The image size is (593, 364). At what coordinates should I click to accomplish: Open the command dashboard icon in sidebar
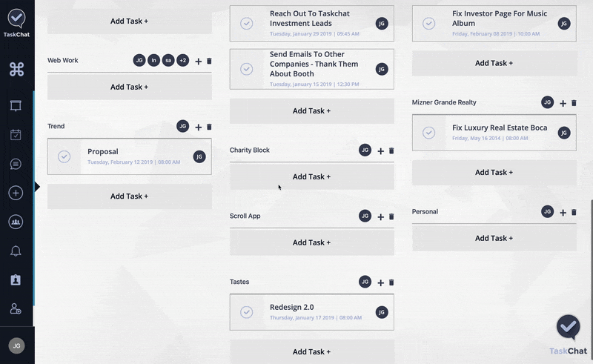click(16, 69)
